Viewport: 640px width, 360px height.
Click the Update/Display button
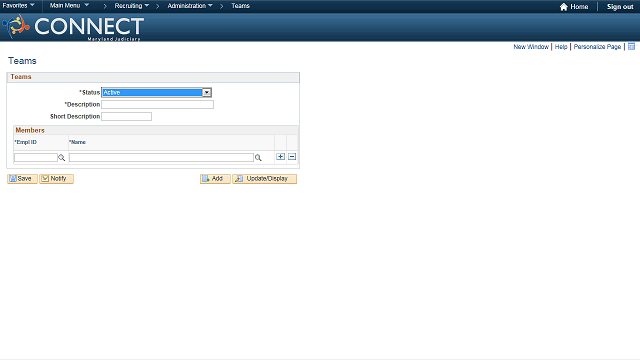[264, 179]
